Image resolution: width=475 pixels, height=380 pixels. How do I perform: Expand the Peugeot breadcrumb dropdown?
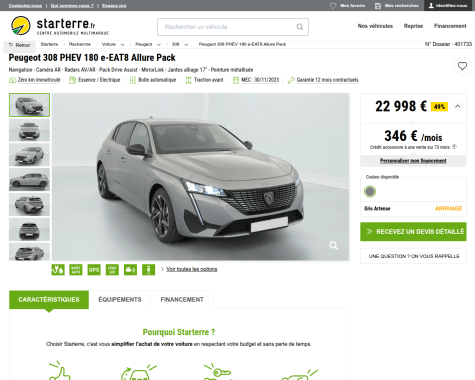pos(159,44)
